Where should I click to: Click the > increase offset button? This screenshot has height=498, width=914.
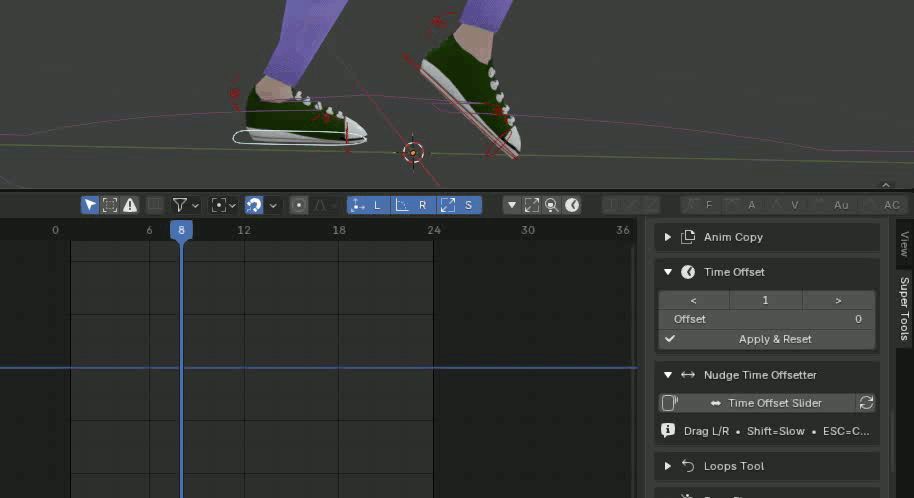[838, 300]
